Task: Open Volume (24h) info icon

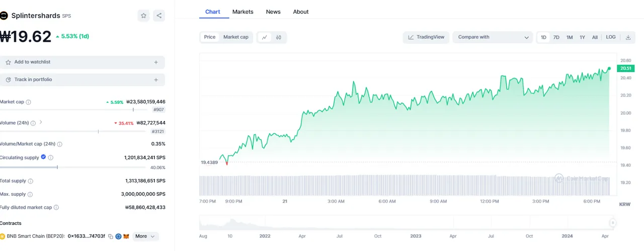Action: (33, 122)
